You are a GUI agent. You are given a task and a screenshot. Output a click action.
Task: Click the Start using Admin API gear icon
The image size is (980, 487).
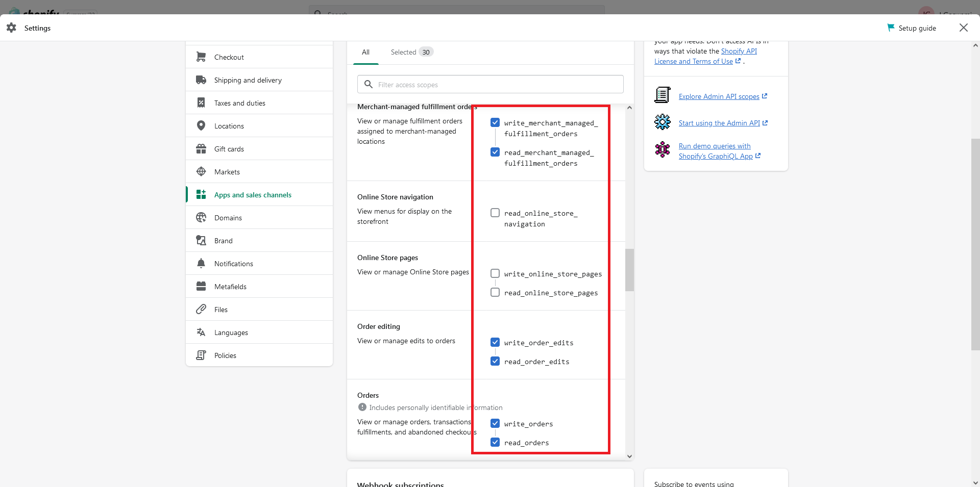[663, 122]
